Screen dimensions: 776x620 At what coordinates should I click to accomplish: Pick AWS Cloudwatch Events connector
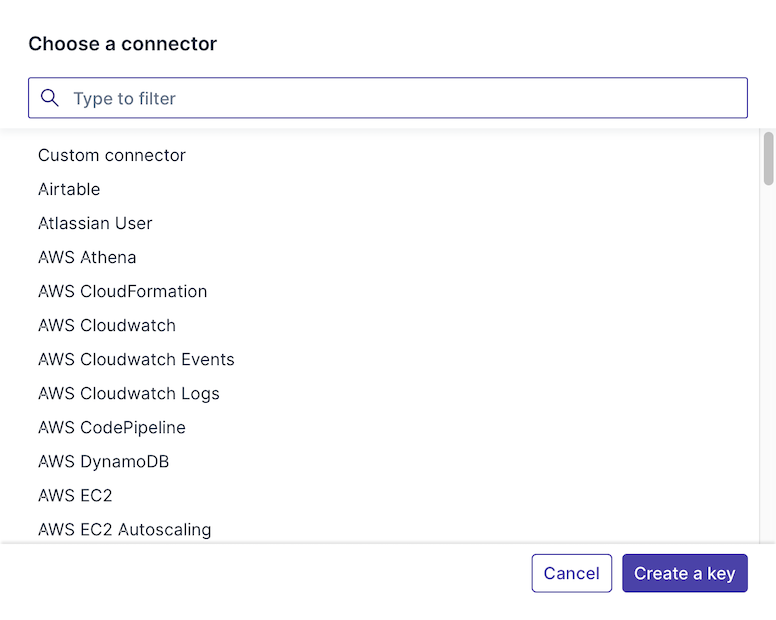click(136, 359)
